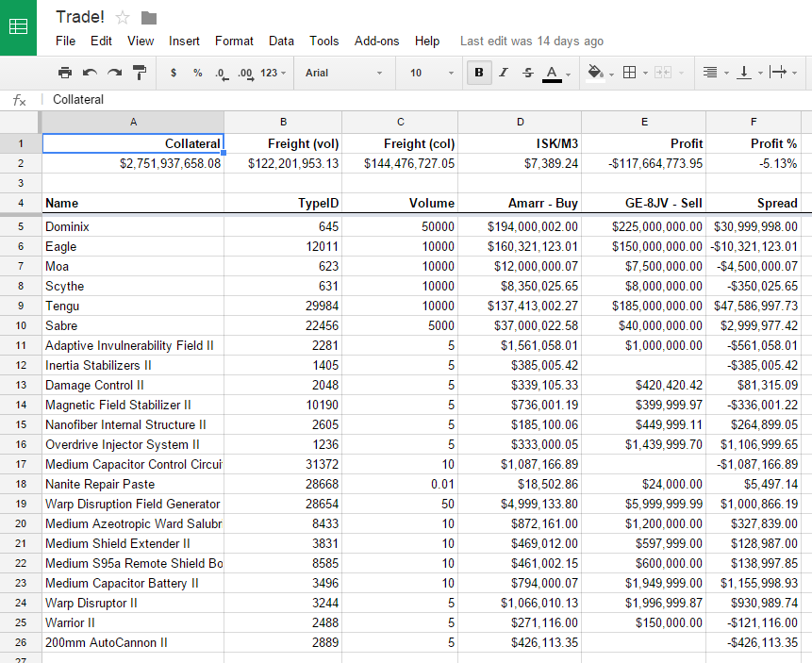
Task: Apply percent format
Action: point(197,73)
